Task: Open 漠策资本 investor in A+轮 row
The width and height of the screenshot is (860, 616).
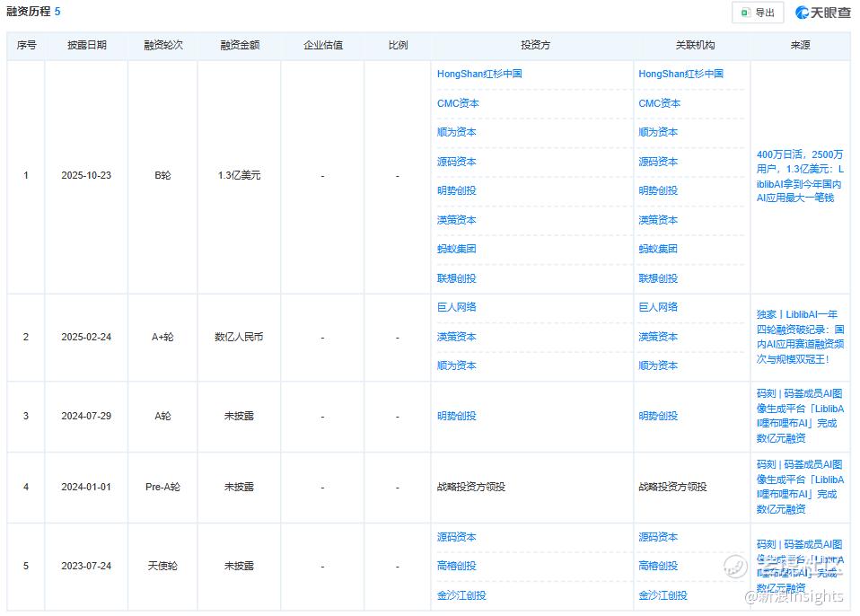Action: [x=456, y=337]
